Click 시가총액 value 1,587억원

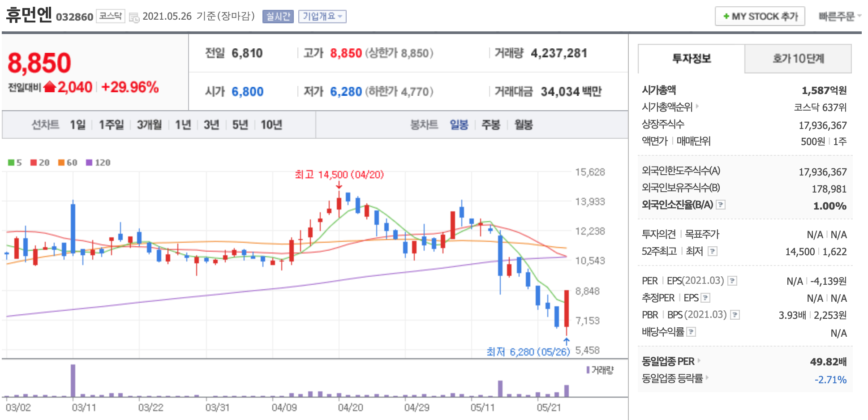pos(824,90)
